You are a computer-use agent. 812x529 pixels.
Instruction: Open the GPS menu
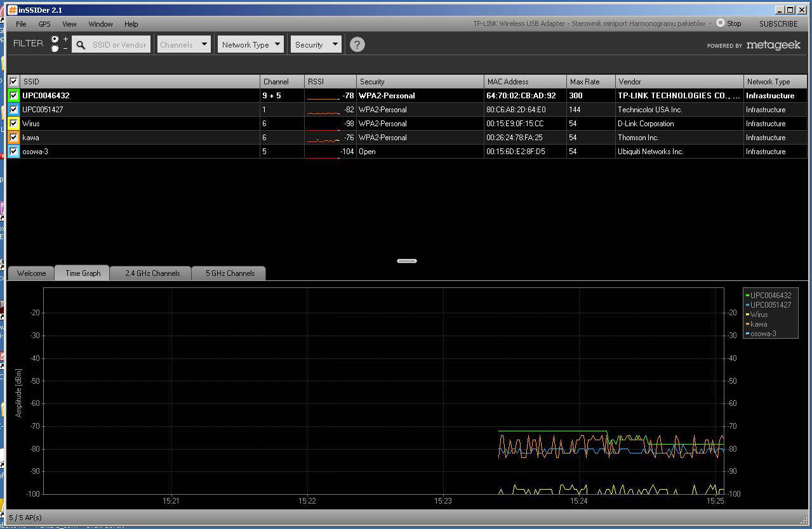[44, 24]
